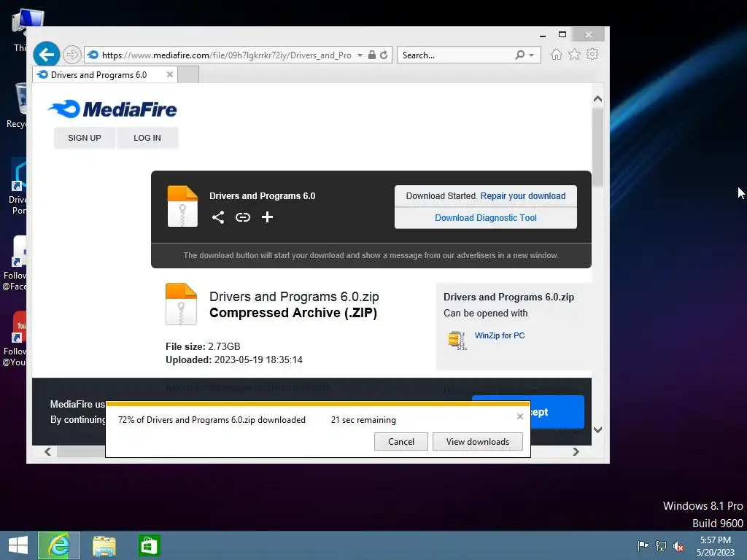Screen dimensions: 747x560
Task: Open Favorites with the star icon
Action: [574, 54]
